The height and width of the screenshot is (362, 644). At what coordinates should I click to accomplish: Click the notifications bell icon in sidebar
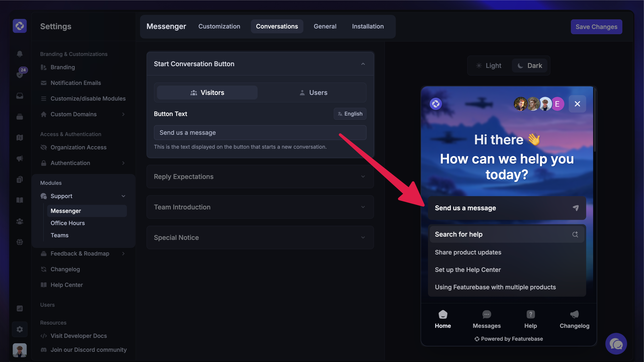pyautogui.click(x=20, y=54)
